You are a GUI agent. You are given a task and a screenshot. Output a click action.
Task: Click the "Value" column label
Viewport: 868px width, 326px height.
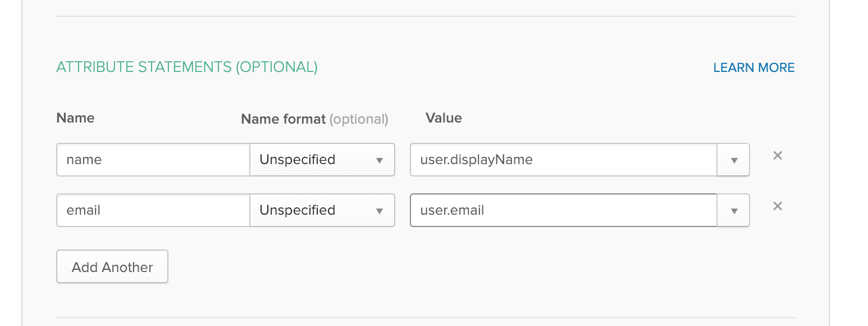click(444, 118)
